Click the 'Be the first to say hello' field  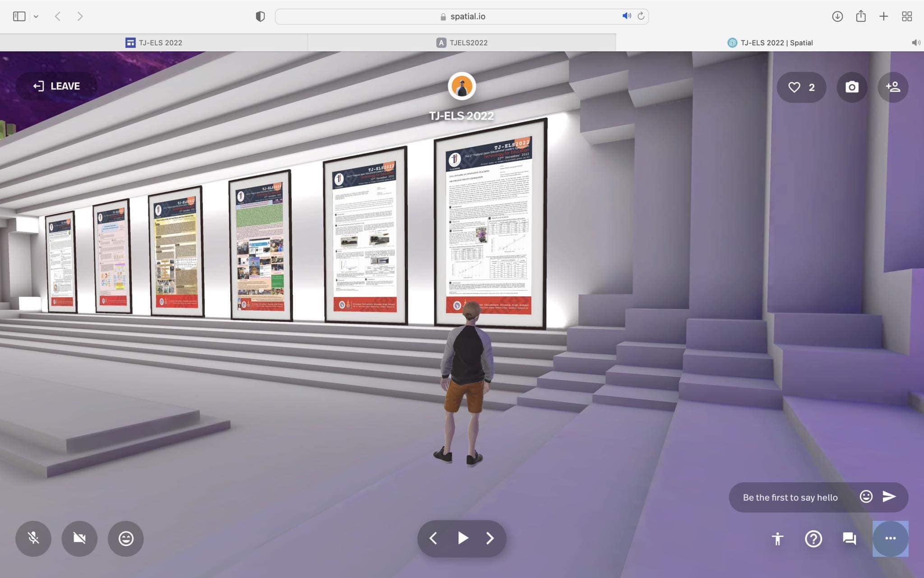790,498
